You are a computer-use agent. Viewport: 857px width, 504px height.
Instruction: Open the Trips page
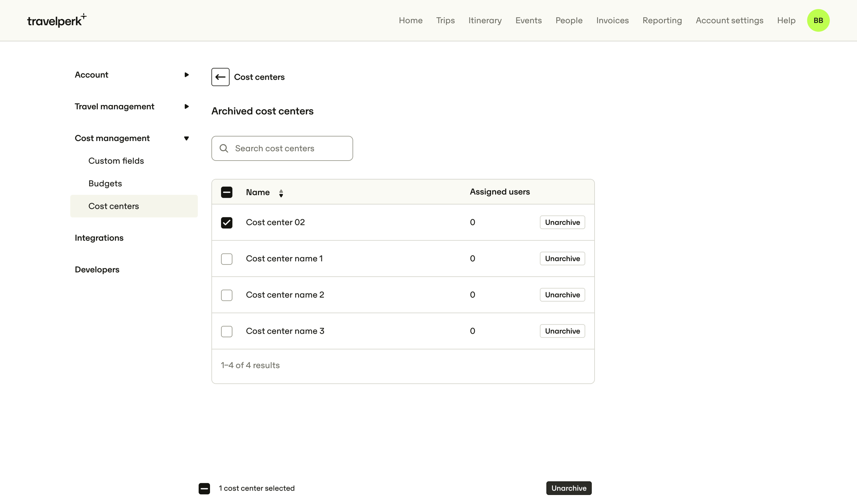tap(445, 20)
